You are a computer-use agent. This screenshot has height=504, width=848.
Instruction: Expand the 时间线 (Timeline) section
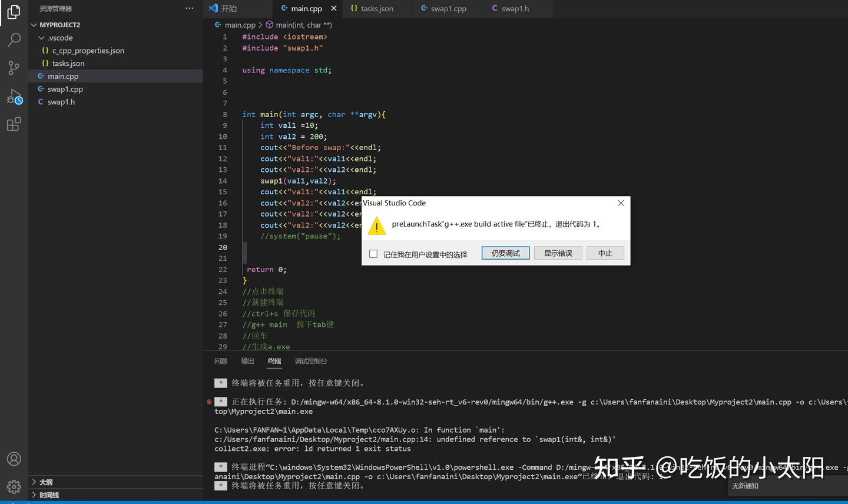(48, 495)
